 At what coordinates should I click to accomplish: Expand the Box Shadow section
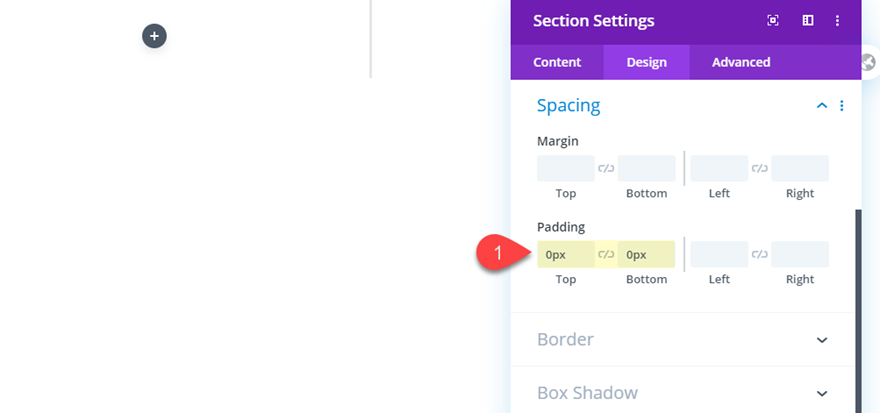[x=822, y=393]
